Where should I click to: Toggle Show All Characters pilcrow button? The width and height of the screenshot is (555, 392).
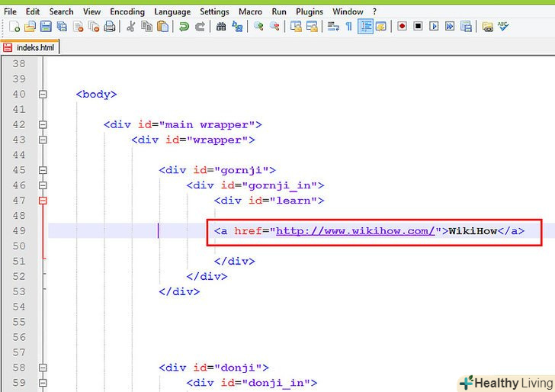(x=349, y=27)
